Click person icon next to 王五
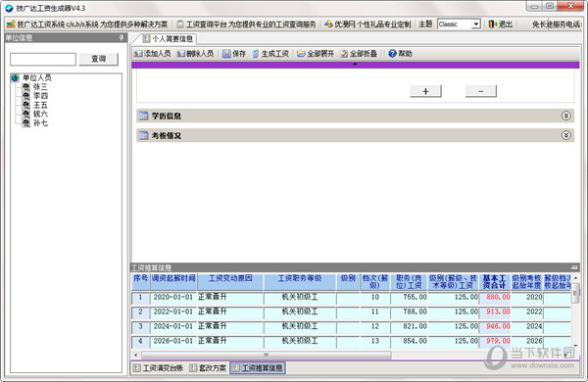This screenshot has width=588, height=382. [x=25, y=105]
